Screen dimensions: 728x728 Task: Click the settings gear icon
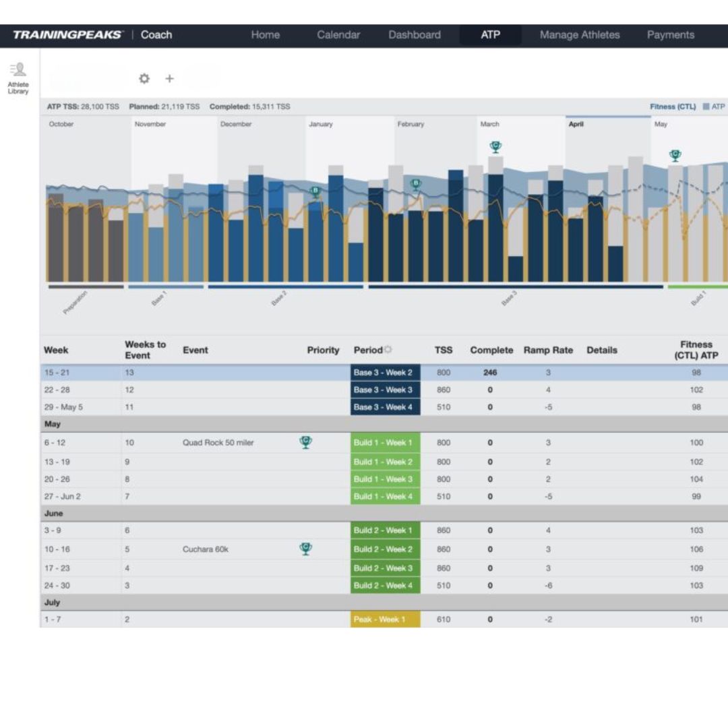tap(144, 79)
